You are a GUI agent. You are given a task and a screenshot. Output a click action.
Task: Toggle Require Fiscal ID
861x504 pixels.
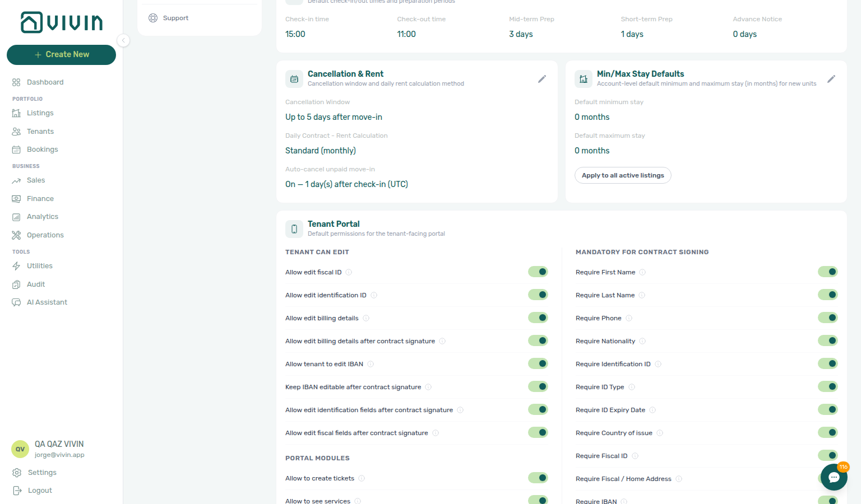pyautogui.click(x=828, y=456)
